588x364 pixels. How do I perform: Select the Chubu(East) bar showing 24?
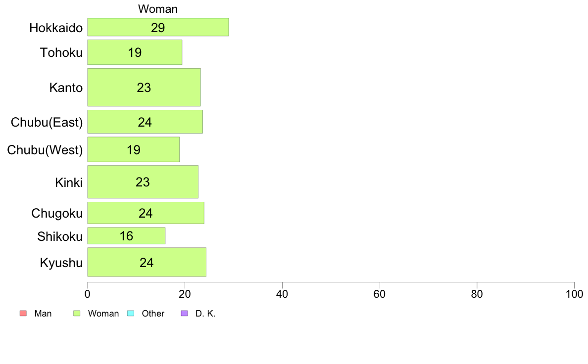[x=145, y=122]
